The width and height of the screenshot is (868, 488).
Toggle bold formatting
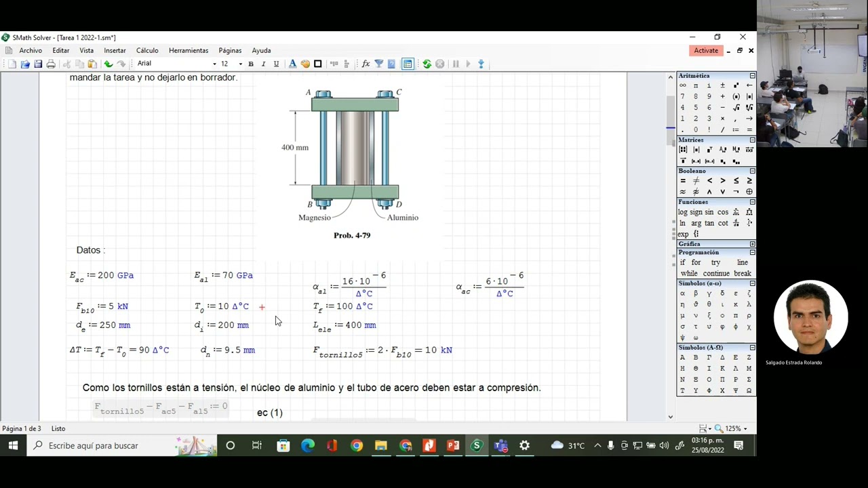(x=251, y=64)
